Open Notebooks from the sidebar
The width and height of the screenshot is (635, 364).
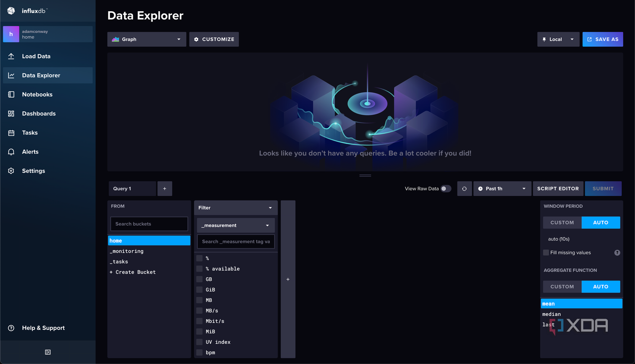point(48,94)
